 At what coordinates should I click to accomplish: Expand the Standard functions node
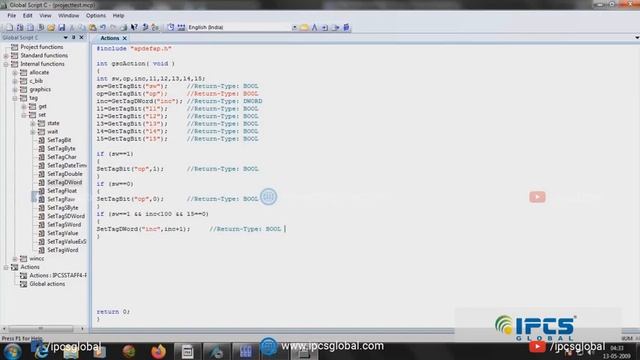click(6, 56)
